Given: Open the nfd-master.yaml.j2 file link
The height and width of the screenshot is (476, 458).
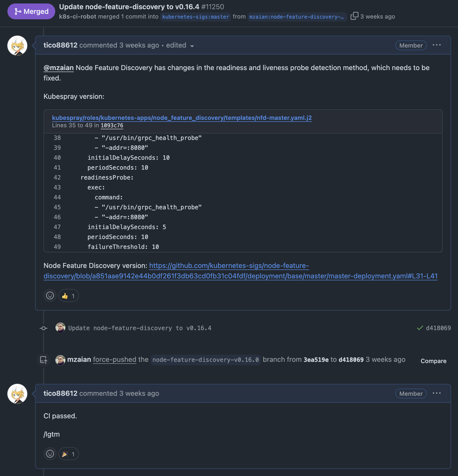Looking at the screenshot, I should 181,118.
